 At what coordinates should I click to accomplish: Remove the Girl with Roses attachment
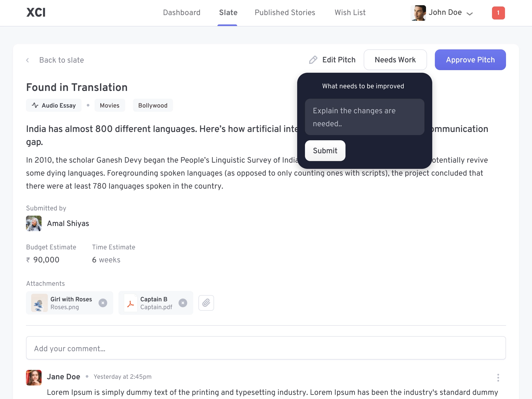[103, 303]
